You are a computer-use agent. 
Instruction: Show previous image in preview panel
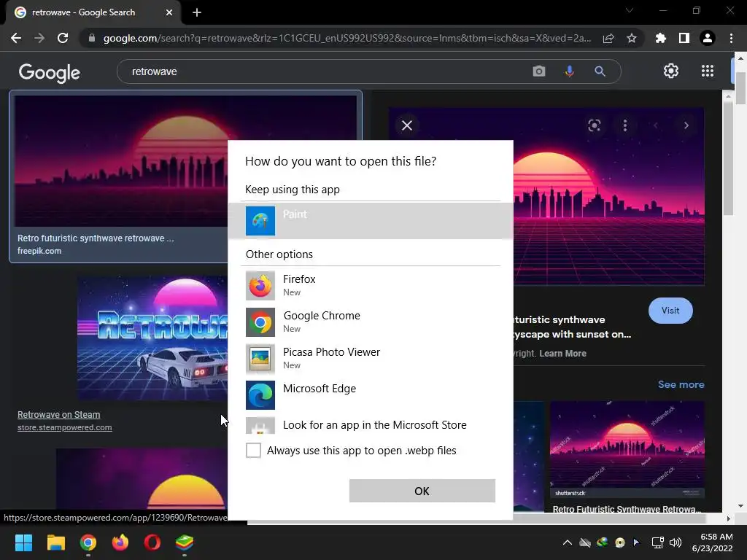point(656,125)
